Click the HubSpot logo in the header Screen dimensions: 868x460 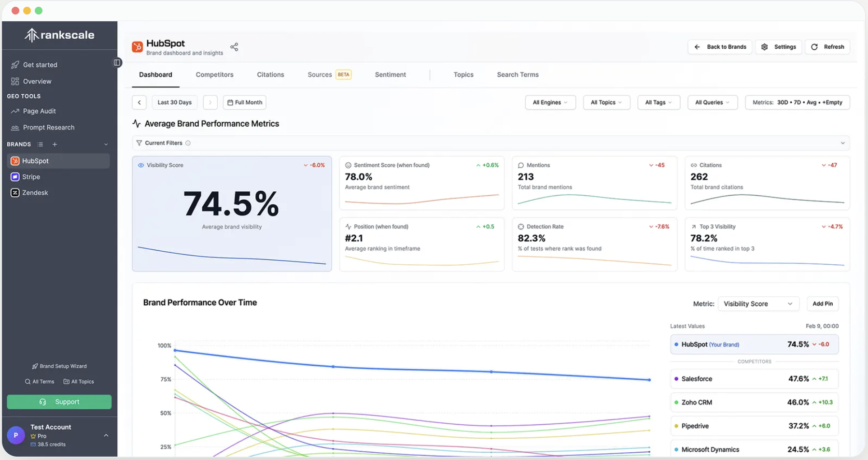(138, 47)
